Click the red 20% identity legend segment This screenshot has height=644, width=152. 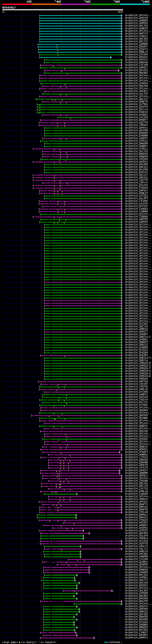(17, 4)
